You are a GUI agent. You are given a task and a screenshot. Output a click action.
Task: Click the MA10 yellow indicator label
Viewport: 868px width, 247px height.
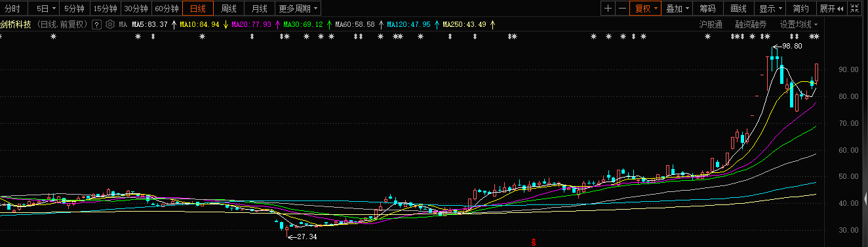(199, 24)
